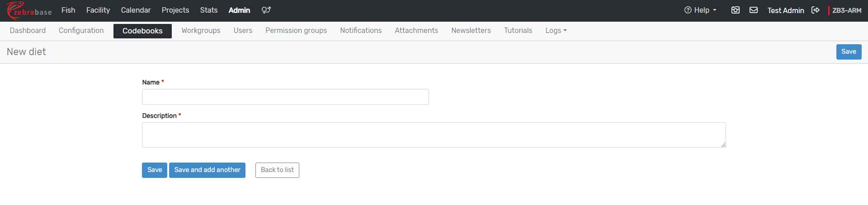Click the Back to list button
868x205 pixels.
click(x=277, y=170)
